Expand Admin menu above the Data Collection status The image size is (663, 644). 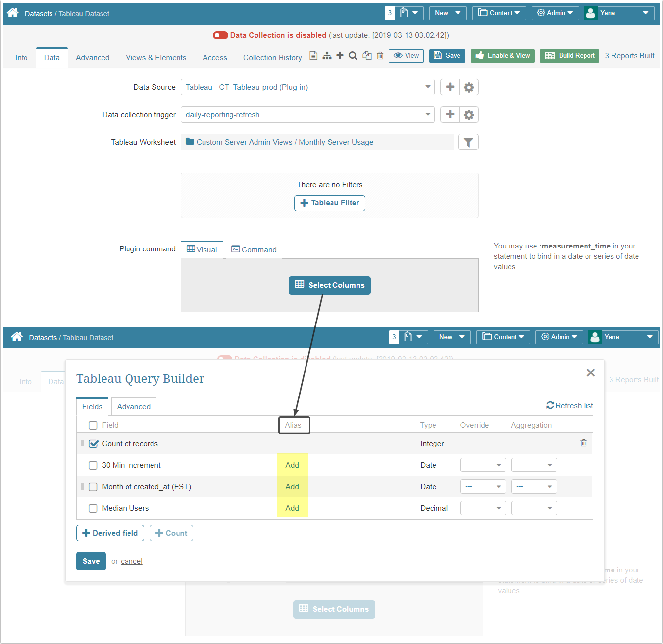pos(555,13)
